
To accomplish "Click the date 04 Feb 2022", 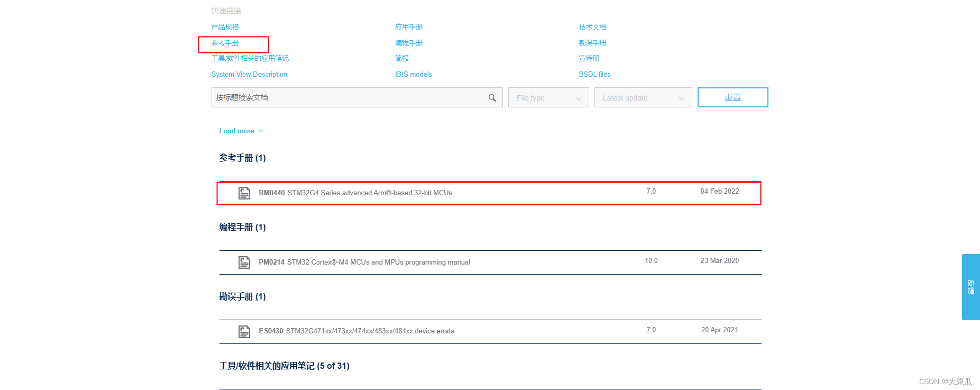I will click(x=720, y=192).
